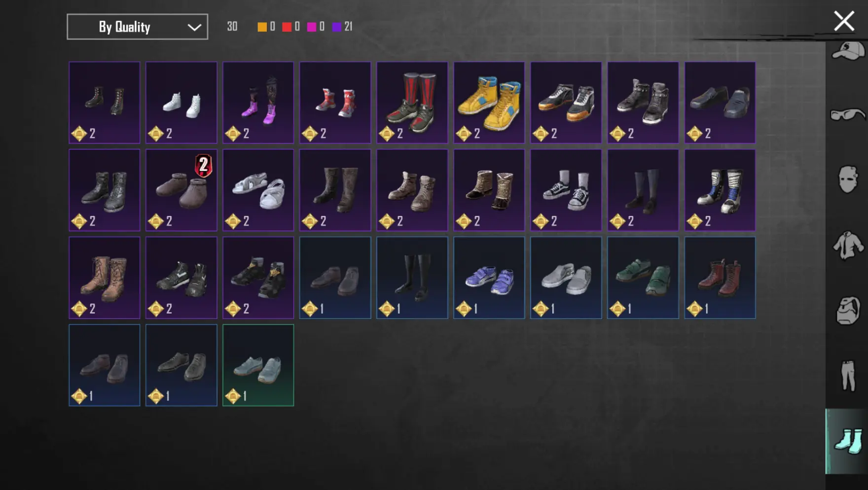Select the pants category icon
This screenshot has width=868, height=490.
coord(848,376)
